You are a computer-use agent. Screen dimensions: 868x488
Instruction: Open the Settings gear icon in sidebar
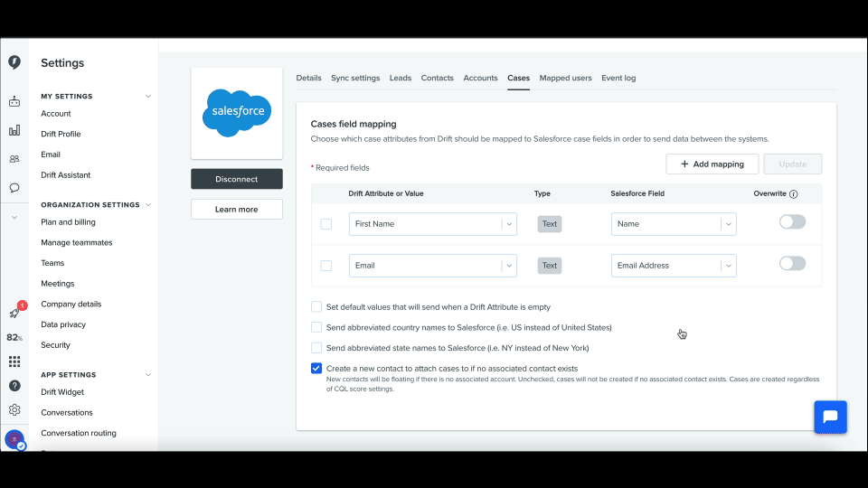14,410
